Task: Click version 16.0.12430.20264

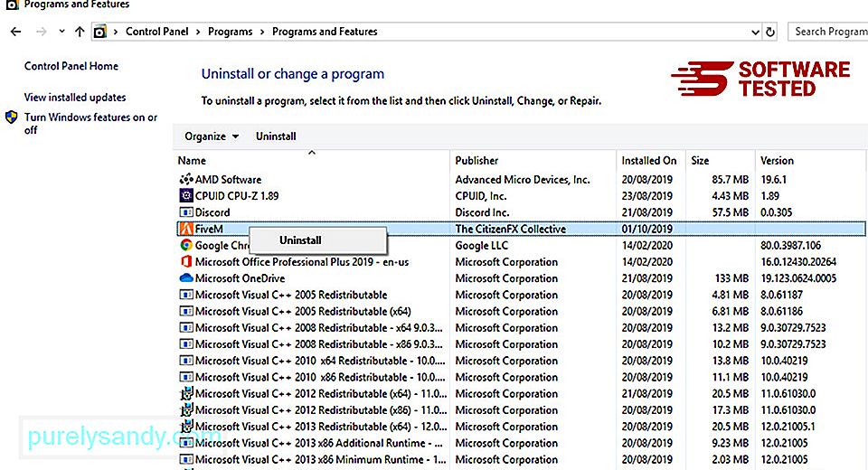Action: pos(798,261)
